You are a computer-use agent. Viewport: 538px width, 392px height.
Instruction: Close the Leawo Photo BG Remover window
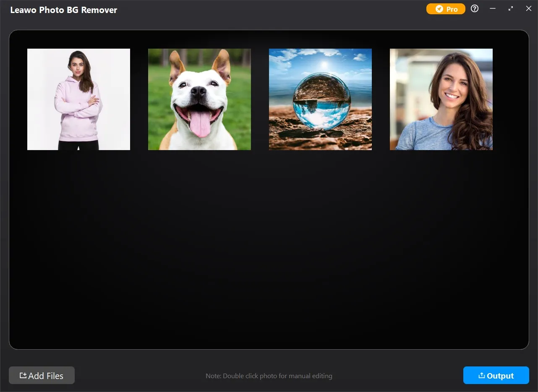pos(529,9)
